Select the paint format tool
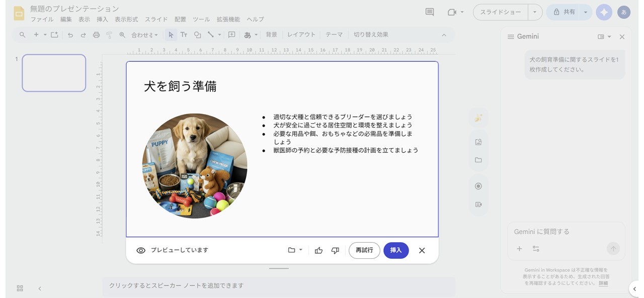This screenshot has height=298, width=644. pos(109,35)
